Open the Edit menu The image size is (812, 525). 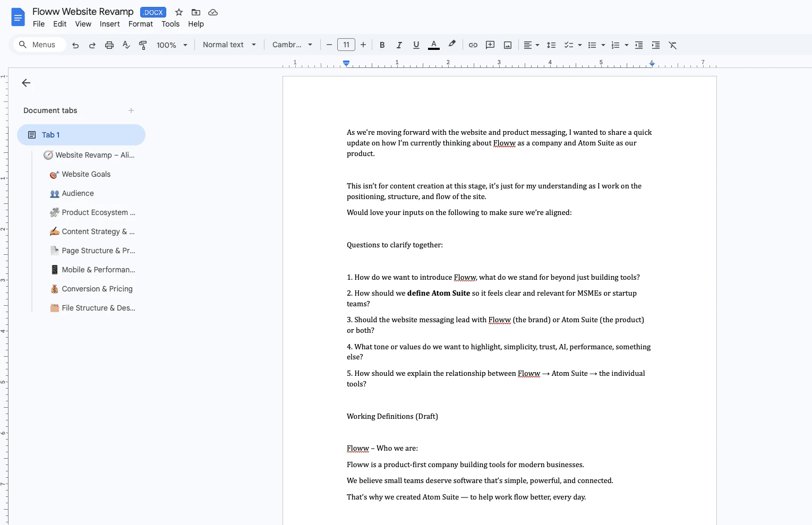(60, 24)
